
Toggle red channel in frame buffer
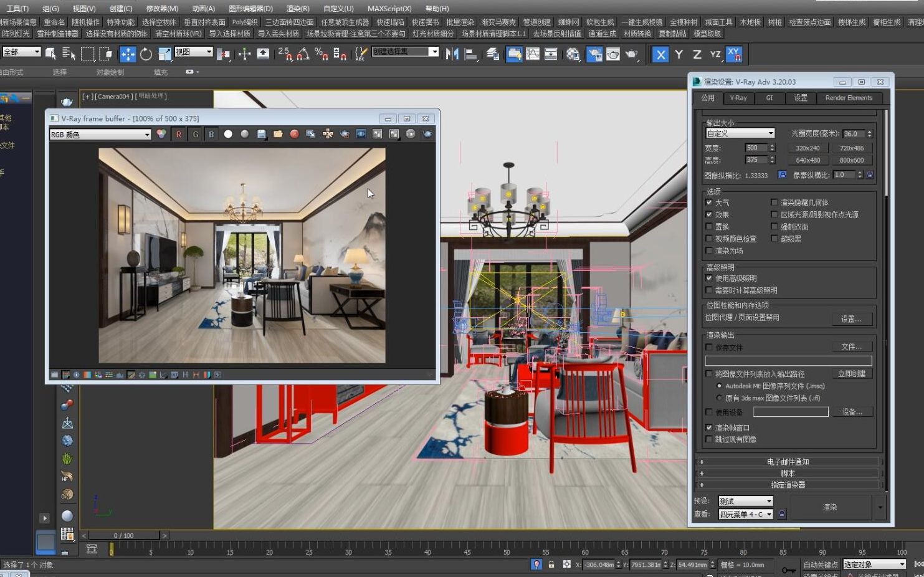pos(179,134)
